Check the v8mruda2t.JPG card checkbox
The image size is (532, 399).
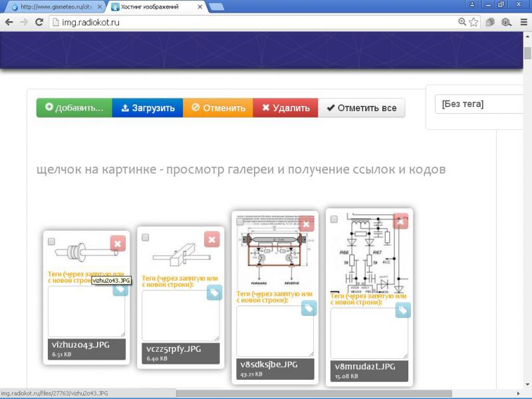click(334, 219)
